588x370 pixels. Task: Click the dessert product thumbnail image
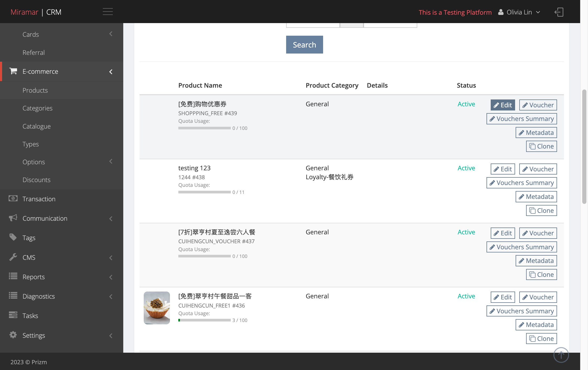click(157, 308)
